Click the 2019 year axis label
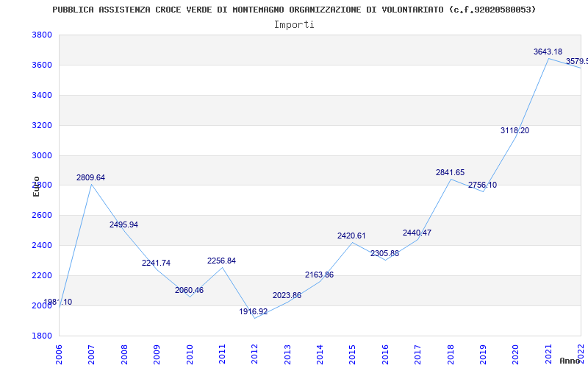This screenshot has height=368, width=588. [x=483, y=354]
